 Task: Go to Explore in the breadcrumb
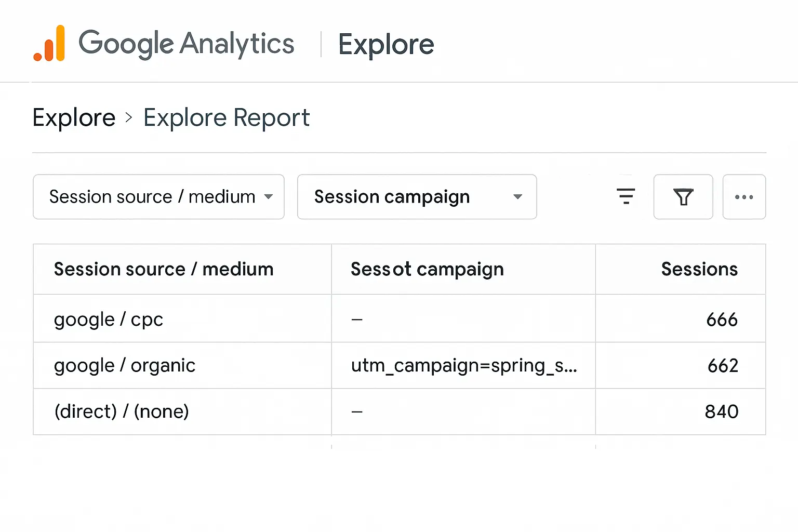pos(74,117)
